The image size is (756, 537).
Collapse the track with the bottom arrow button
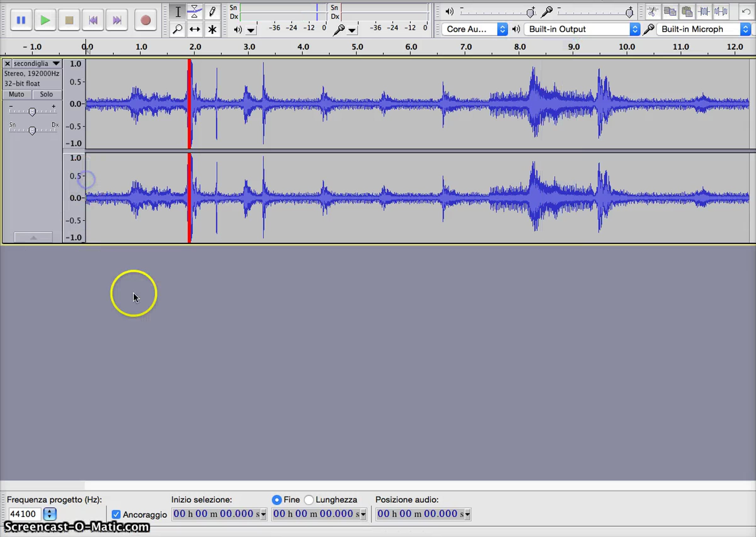(x=33, y=237)
